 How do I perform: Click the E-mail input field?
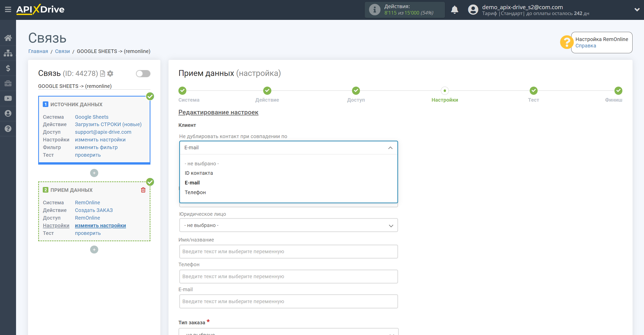point(288,301)
